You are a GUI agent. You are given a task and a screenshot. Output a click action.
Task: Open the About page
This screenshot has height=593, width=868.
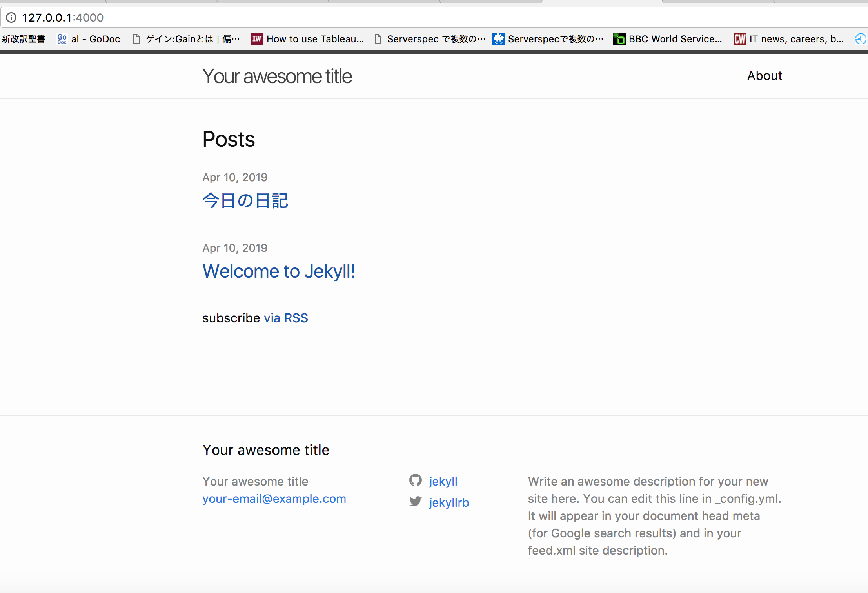pos(764,75)
